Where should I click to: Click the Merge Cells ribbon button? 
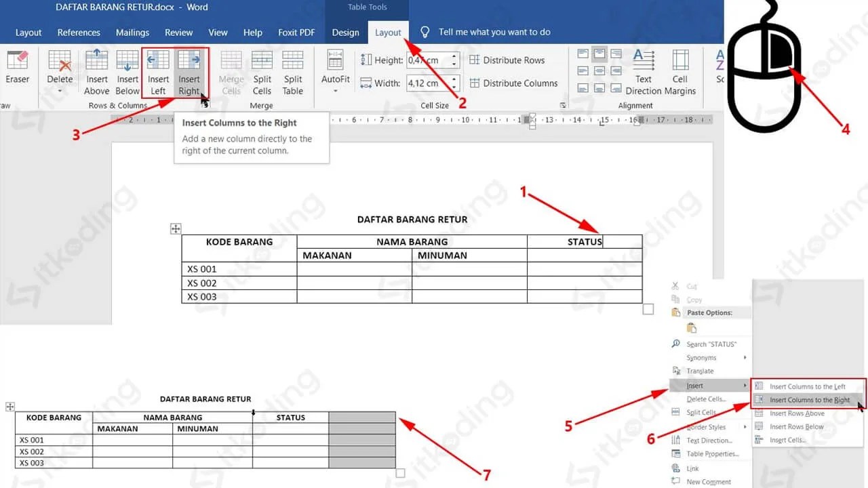[231, 73]
